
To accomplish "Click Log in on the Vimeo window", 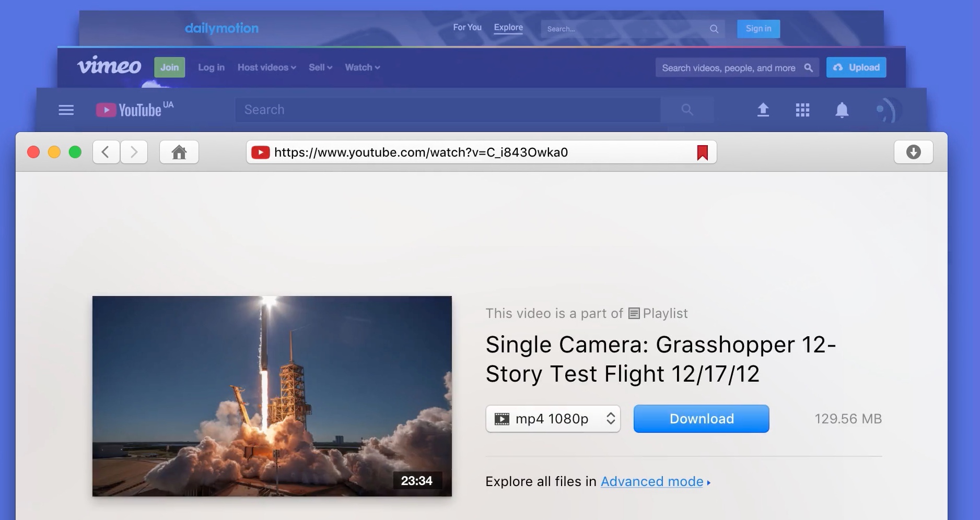I will tap(211, 67).
